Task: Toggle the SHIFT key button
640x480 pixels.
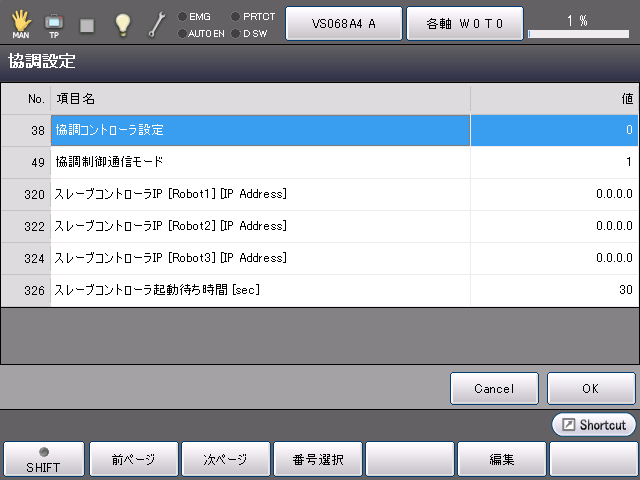Action: point(43,460)
